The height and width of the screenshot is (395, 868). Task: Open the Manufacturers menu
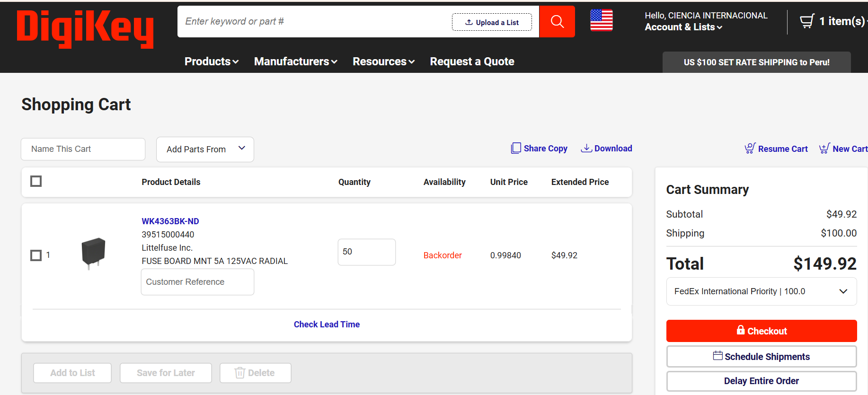point(296,61)
